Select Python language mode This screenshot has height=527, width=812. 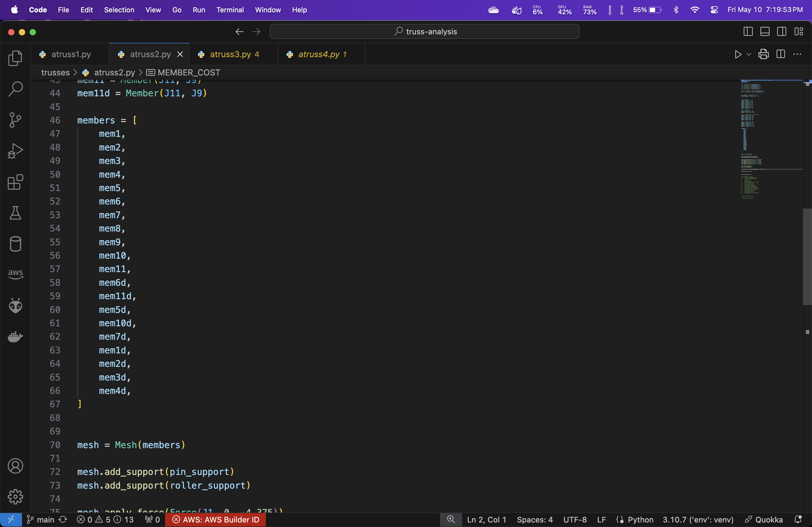[x=640, y=519]
